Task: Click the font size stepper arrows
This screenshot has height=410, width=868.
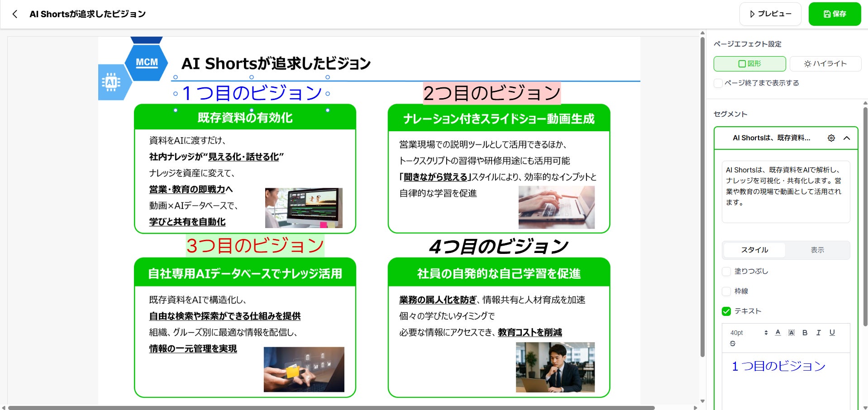Action: click(x=766, y=333)
